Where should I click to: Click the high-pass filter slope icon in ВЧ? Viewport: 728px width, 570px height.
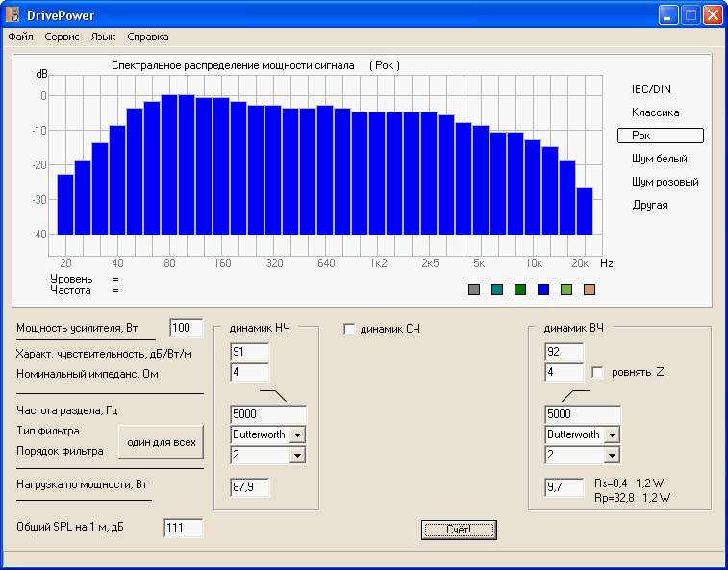click(x=575, y=395)
